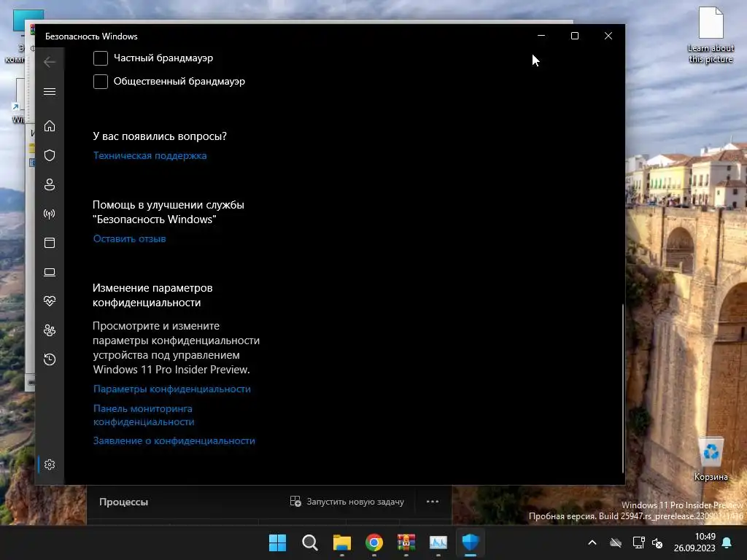Open Заявление о конфиденциальности link
This screenshot has height=560, width=747.
[174, 441]
